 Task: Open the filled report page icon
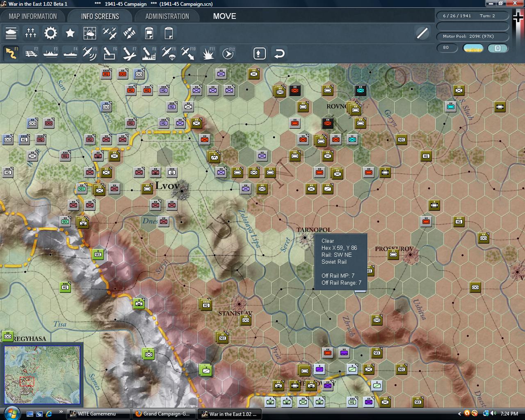(x=149, y=33)
